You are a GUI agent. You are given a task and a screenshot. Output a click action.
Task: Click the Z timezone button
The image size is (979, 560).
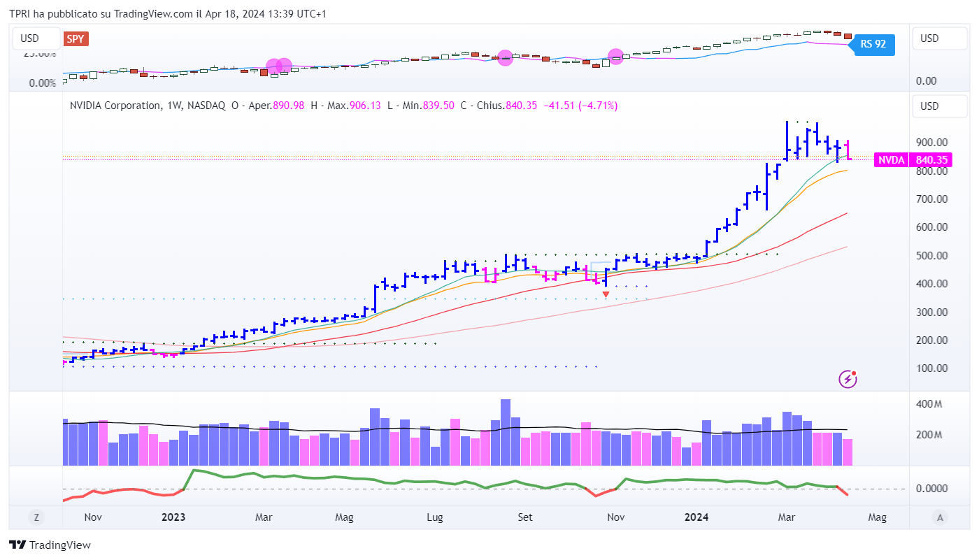[x=36, y=517]
